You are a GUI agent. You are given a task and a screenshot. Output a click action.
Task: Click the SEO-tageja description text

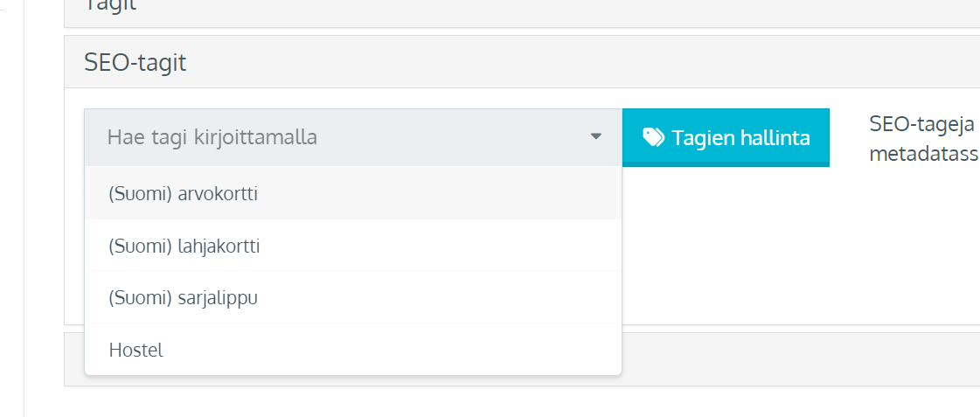[924, 124]
